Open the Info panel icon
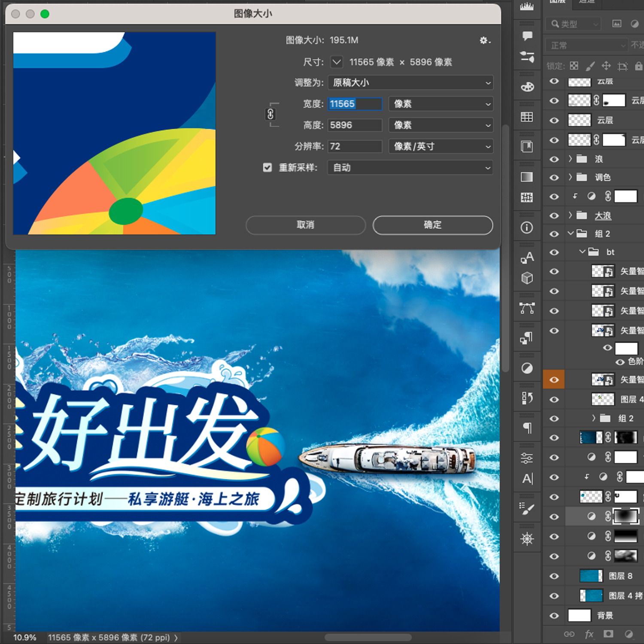 click(527, 228)
